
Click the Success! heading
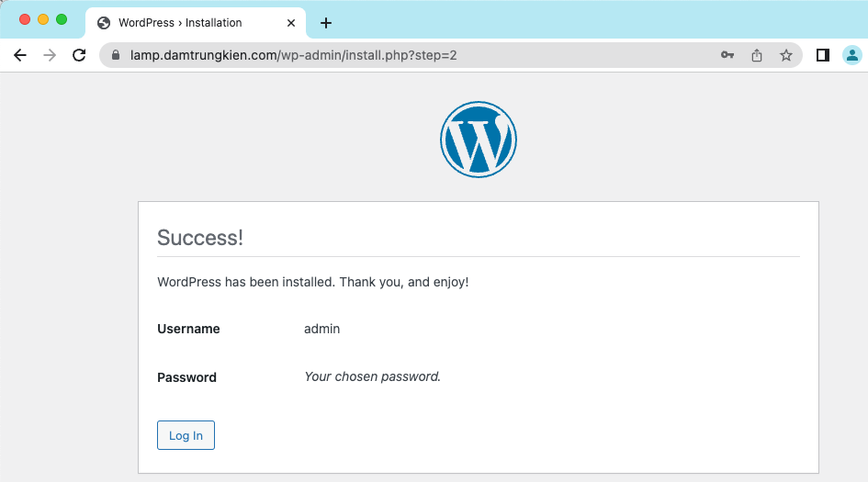coord(200,238)
